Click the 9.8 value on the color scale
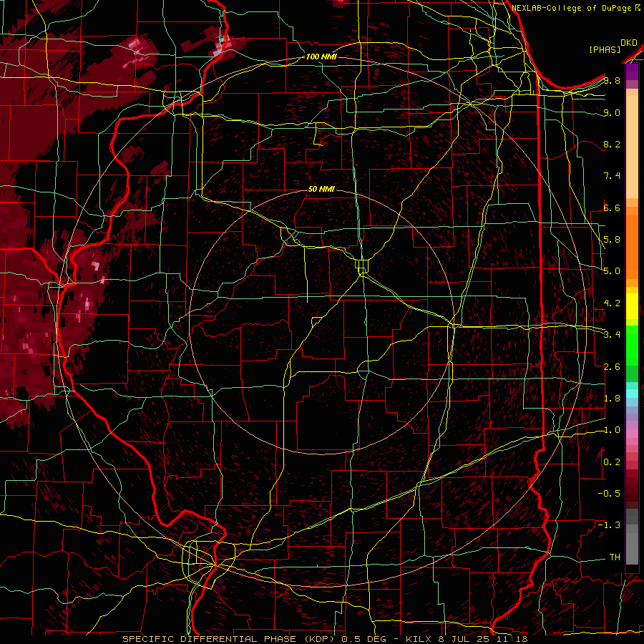 612,81
